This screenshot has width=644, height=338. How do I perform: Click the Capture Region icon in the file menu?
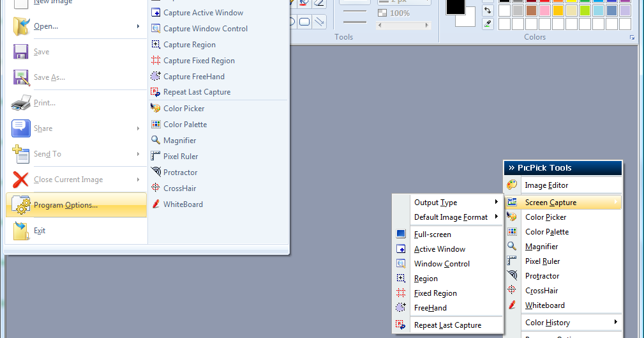pyautogui.click(x=156, y=45)
